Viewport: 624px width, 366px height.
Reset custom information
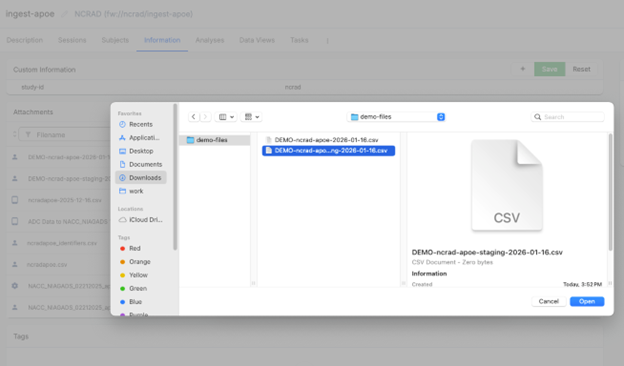tap(581, 69)
